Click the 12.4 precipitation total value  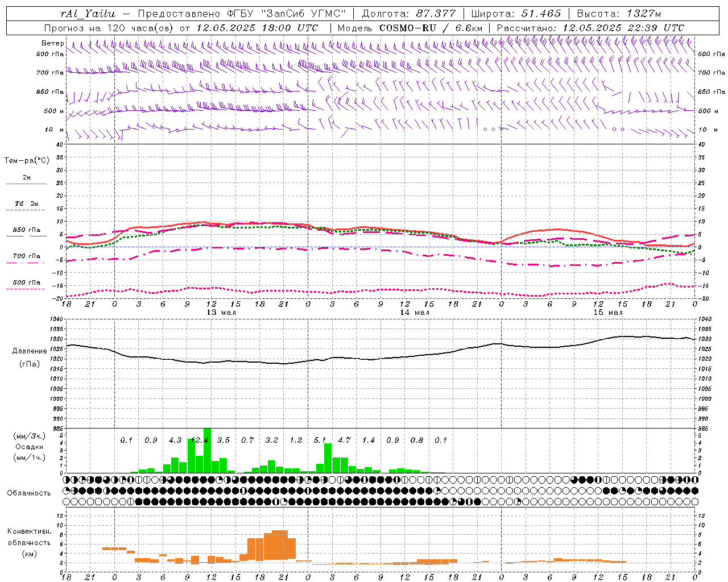(x=199, y=440)
